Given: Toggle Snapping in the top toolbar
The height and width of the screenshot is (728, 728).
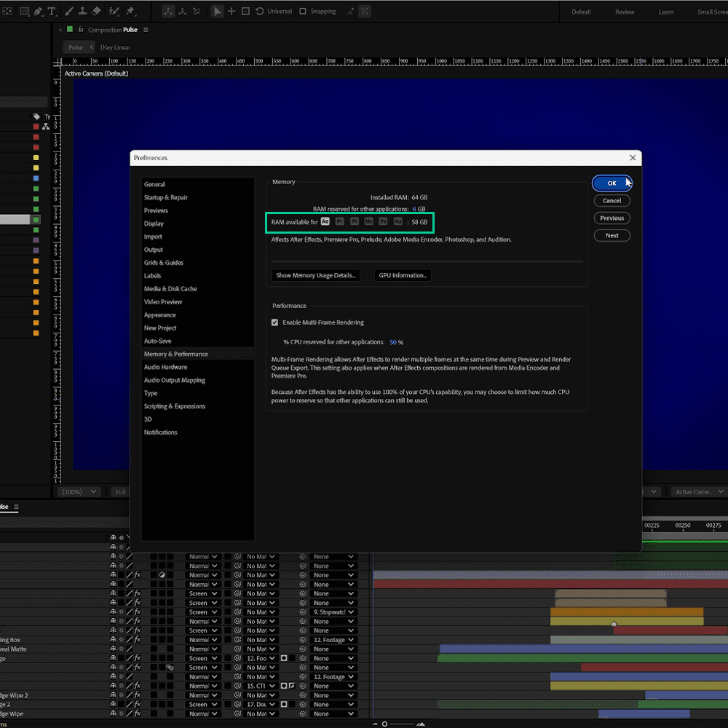Looking at the screenshot, I should 303,11.
